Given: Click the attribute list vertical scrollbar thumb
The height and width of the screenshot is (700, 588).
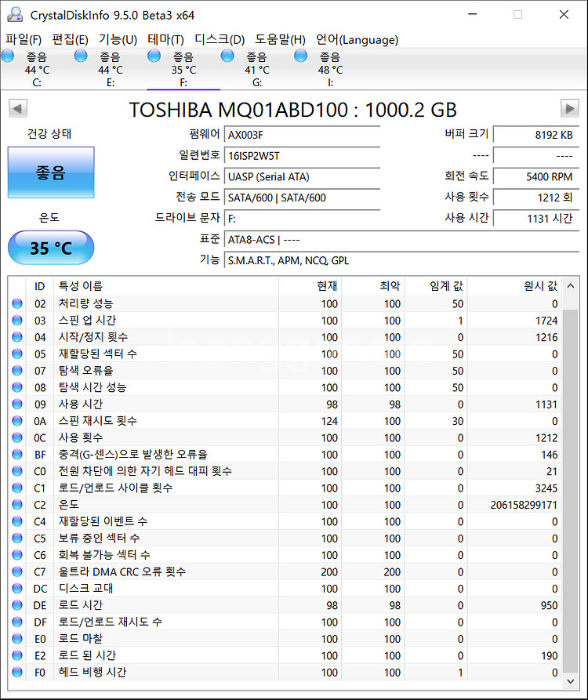Looking at the screenshot, I should (x=570, y=491).
